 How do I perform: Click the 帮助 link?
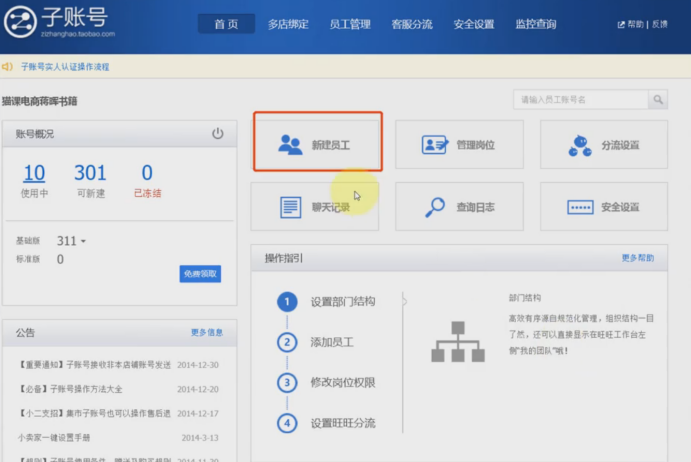(x=635, y=24)
